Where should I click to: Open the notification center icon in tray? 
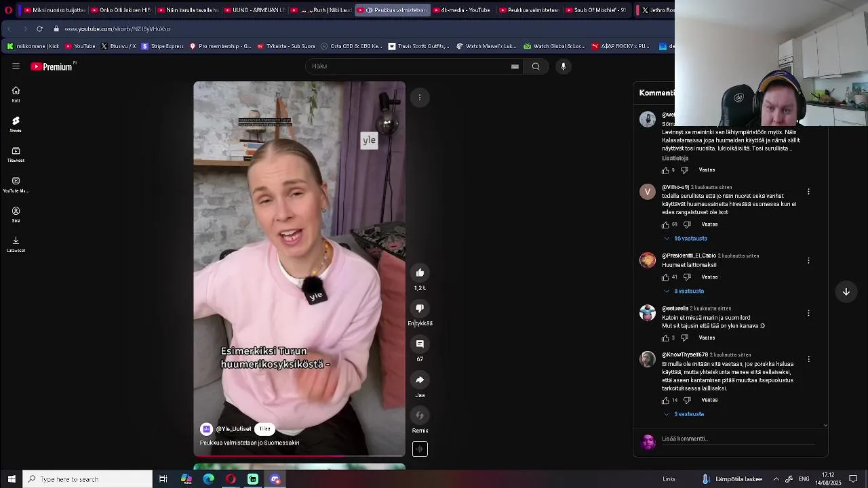coord(853,479)
